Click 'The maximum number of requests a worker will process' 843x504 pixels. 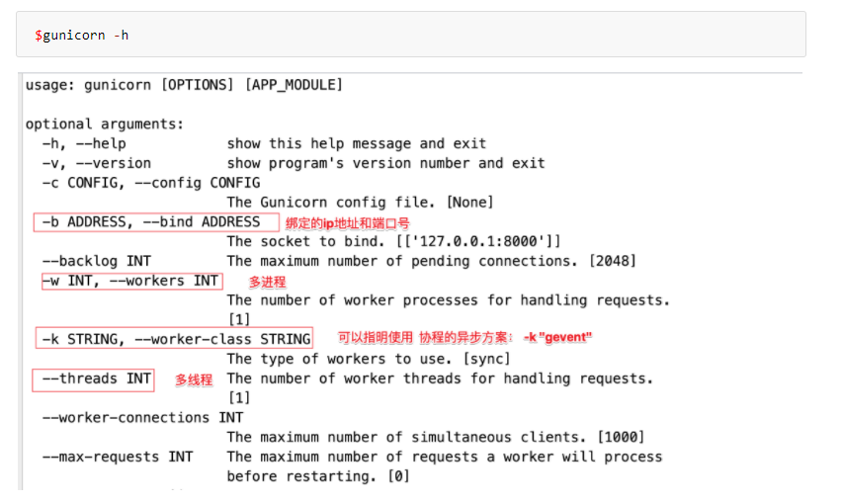445,457
